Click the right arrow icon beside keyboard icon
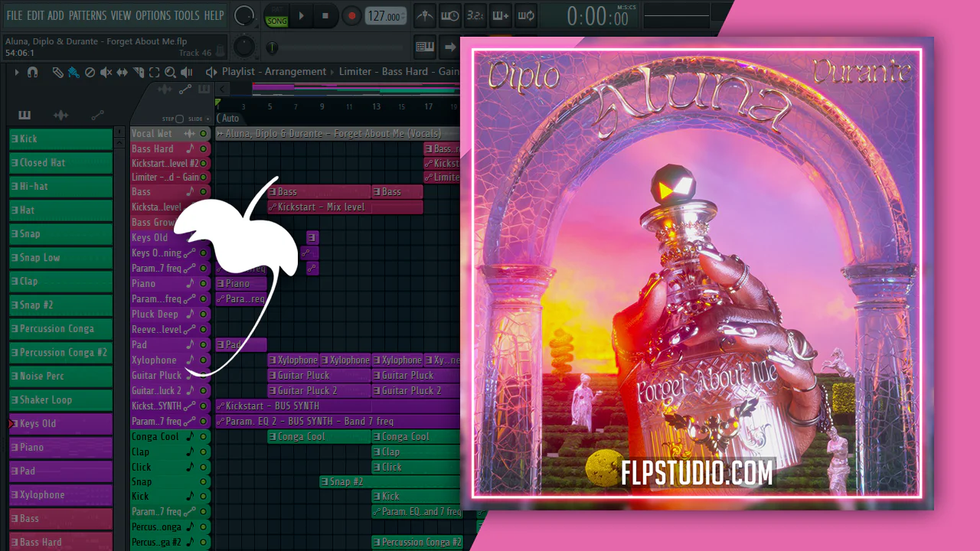Viewport: 980px width, 551px height. coord(450,47)
